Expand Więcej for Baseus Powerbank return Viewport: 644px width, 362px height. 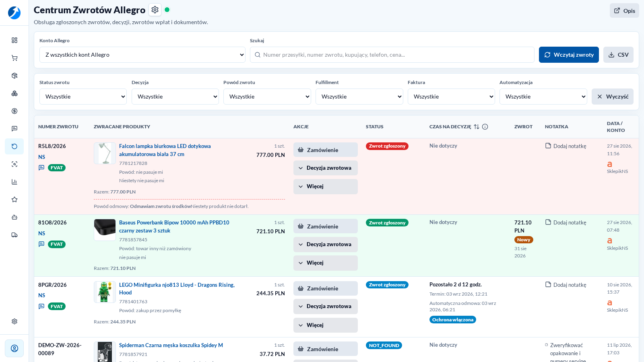pyautogui.click(x=326, y=263)
